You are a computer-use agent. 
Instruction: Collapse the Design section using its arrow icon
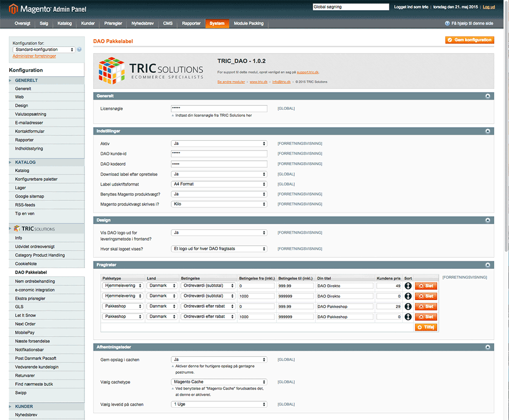(488, 220)
